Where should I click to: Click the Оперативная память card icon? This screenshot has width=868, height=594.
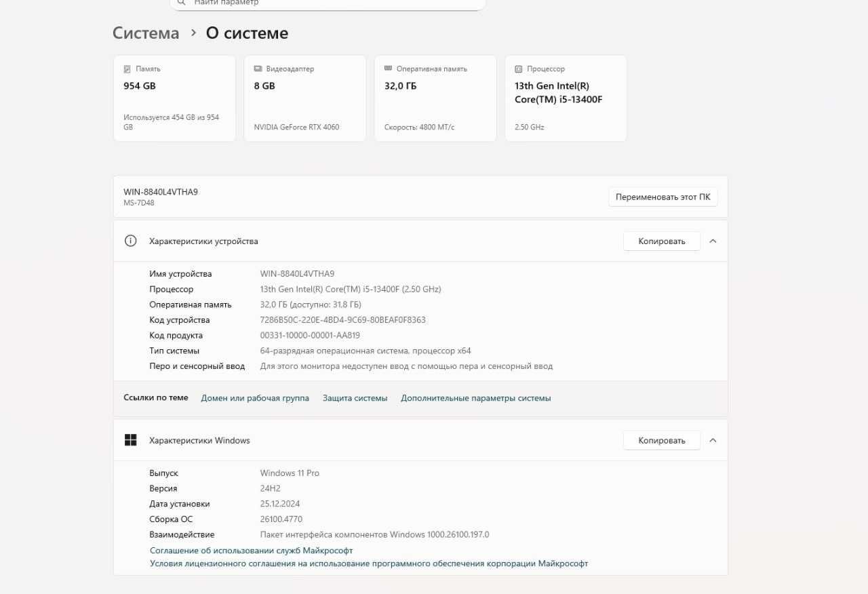pos(388,68)
